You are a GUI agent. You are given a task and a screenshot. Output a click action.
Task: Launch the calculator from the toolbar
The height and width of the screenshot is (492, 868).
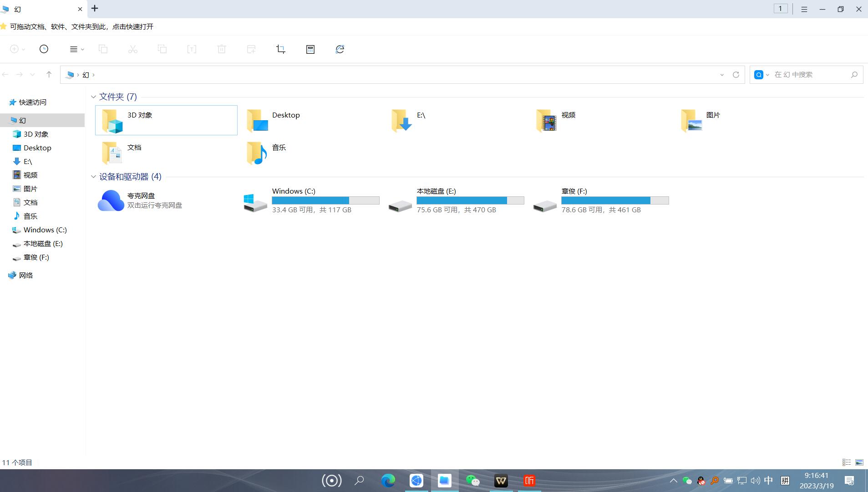(310, 49)
